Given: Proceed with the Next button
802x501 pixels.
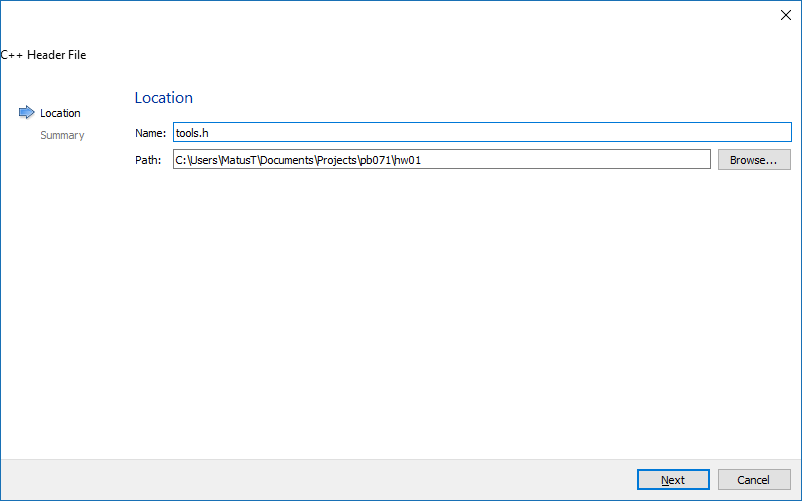Looking at the screenshot, I should (x=673, y=480).
